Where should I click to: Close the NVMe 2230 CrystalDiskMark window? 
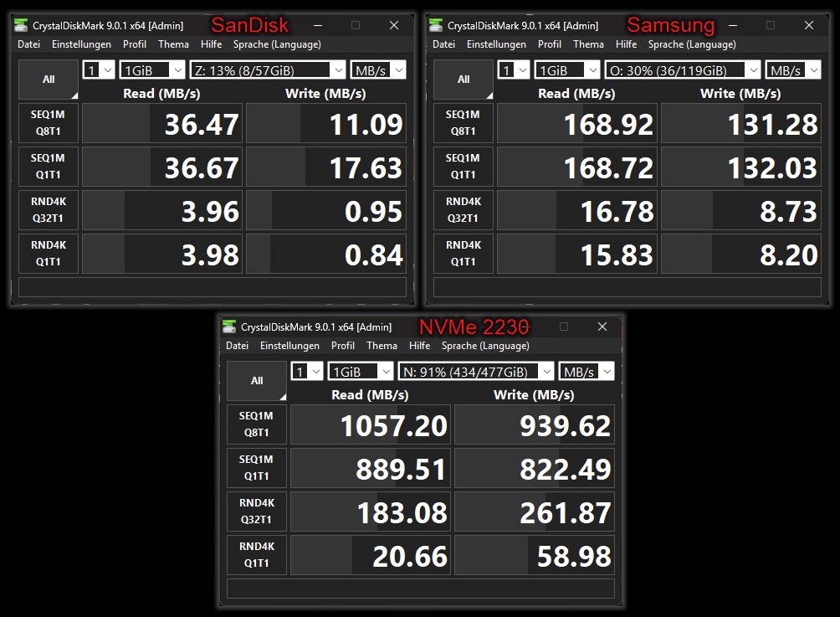point(602,326)
